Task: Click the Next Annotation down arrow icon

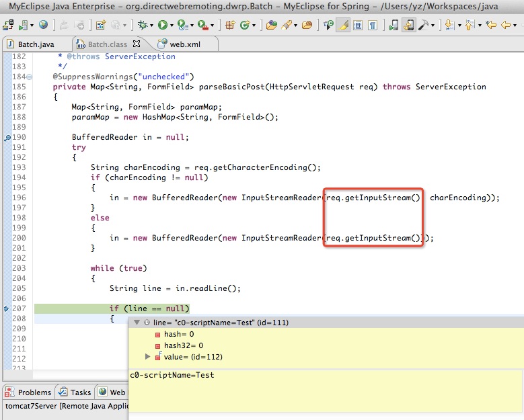Action: point(449,25)
